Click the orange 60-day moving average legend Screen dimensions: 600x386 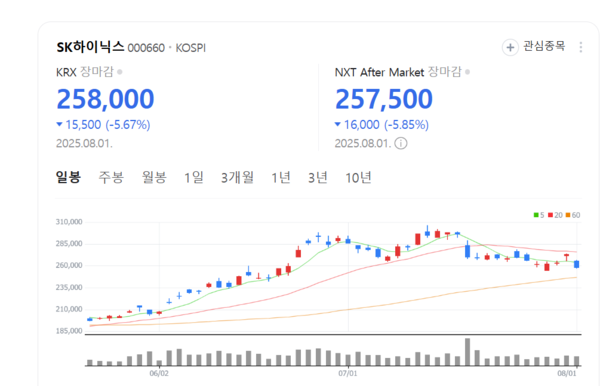click(573, 215)
